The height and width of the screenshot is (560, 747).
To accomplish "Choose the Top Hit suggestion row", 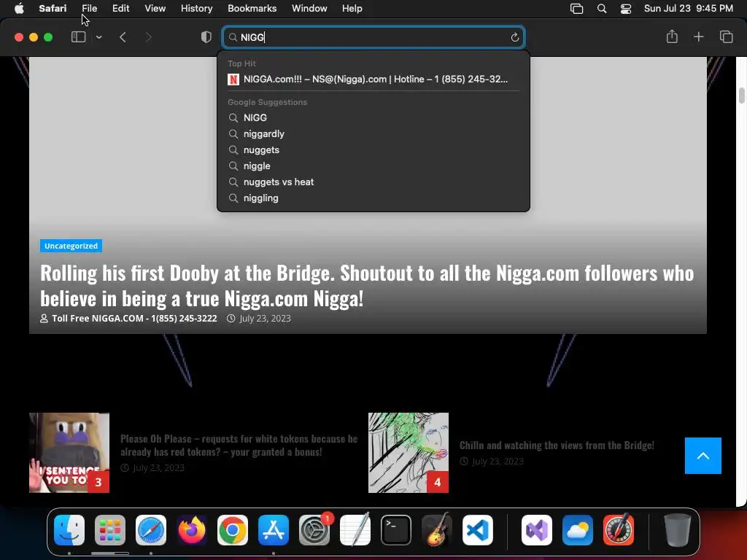I will [x=373, y=79].
